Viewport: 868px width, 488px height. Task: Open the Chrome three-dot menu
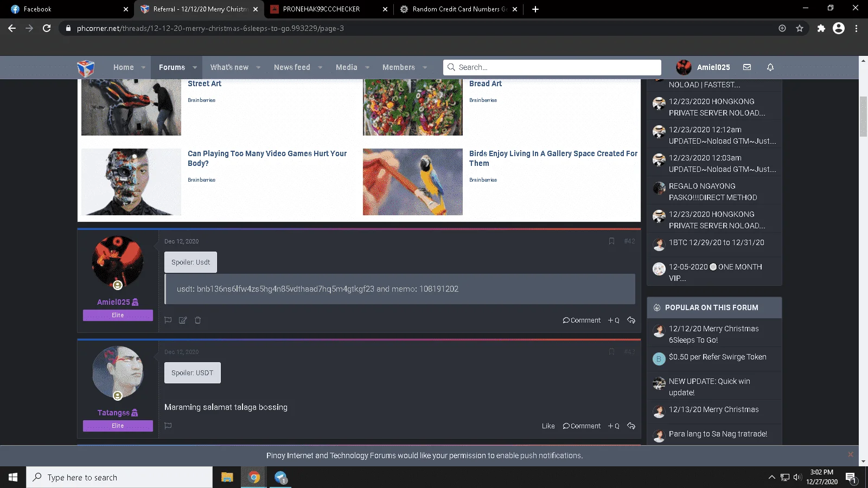857,28
